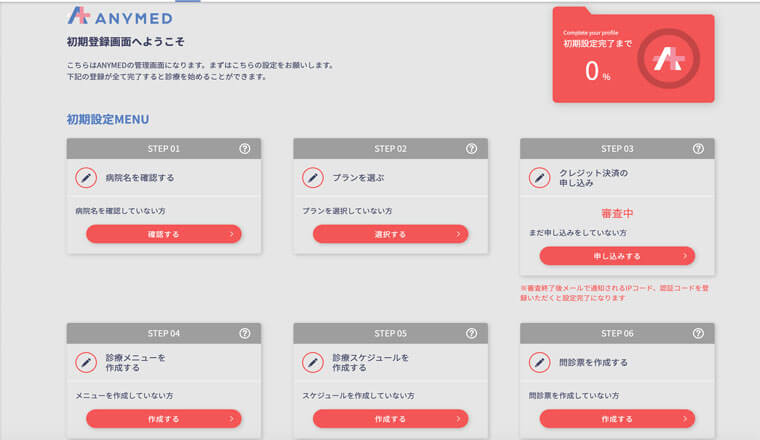Click the help icon on STEP 05
This screenshot has width=760, height=440.
click(471, 333)
